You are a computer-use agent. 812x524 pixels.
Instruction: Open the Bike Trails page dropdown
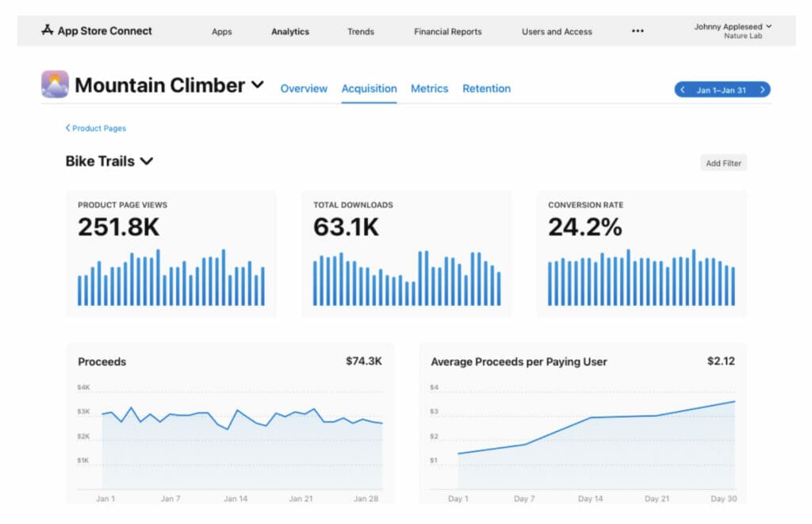[x=109, y=161]
